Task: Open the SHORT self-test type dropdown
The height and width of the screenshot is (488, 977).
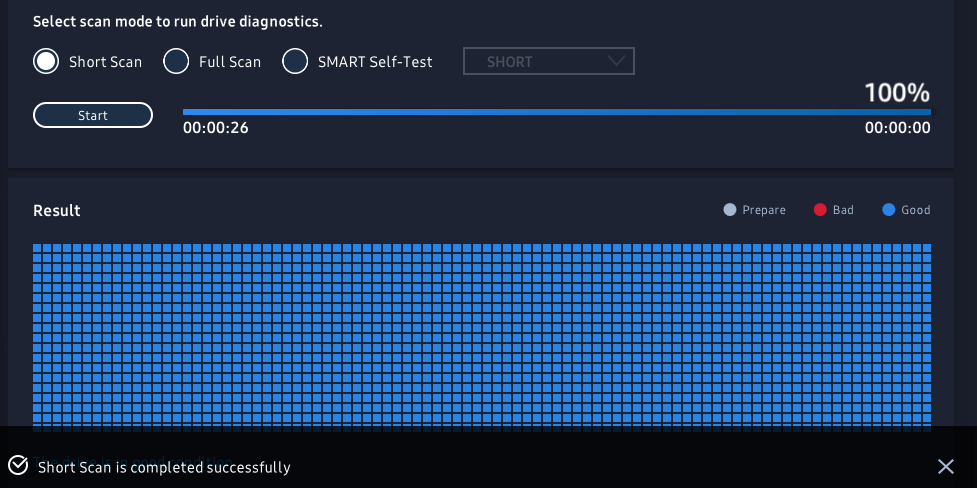Action: 548,61
